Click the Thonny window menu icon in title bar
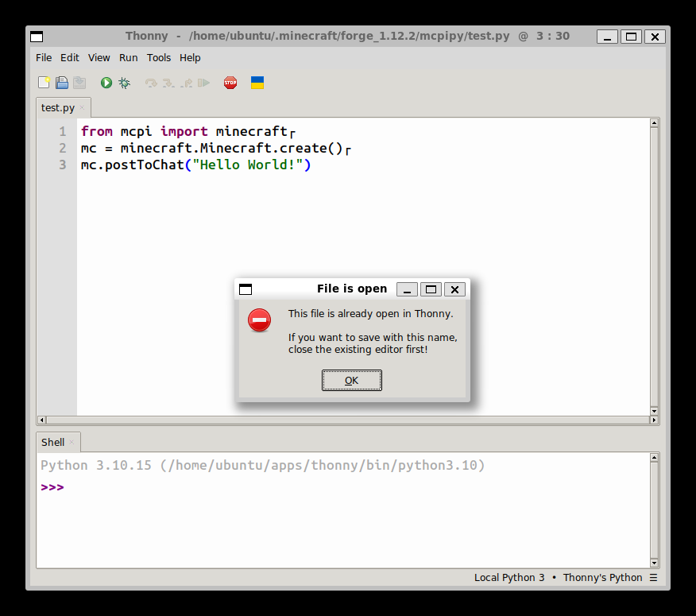Viewport: 696px width, 616px height. click(x=37, y=37)
